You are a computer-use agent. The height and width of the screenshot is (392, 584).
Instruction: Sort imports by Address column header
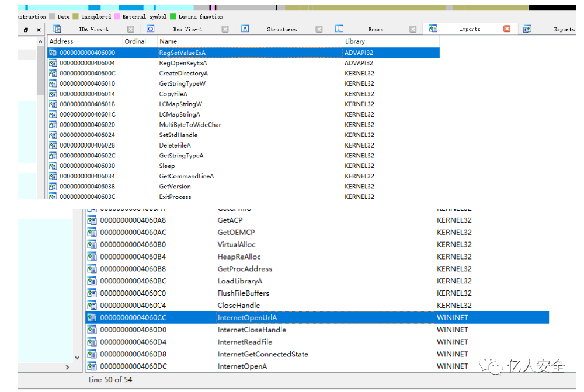(85, 41)
